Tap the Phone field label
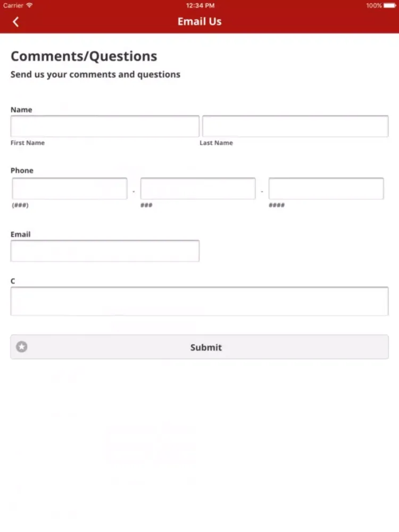This screenshot has height=532, width=399. 22,170
